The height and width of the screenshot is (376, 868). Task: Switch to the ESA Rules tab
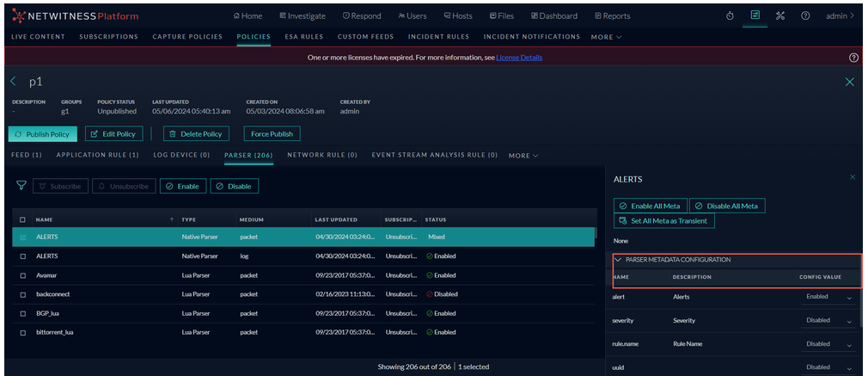pos(303,37)
